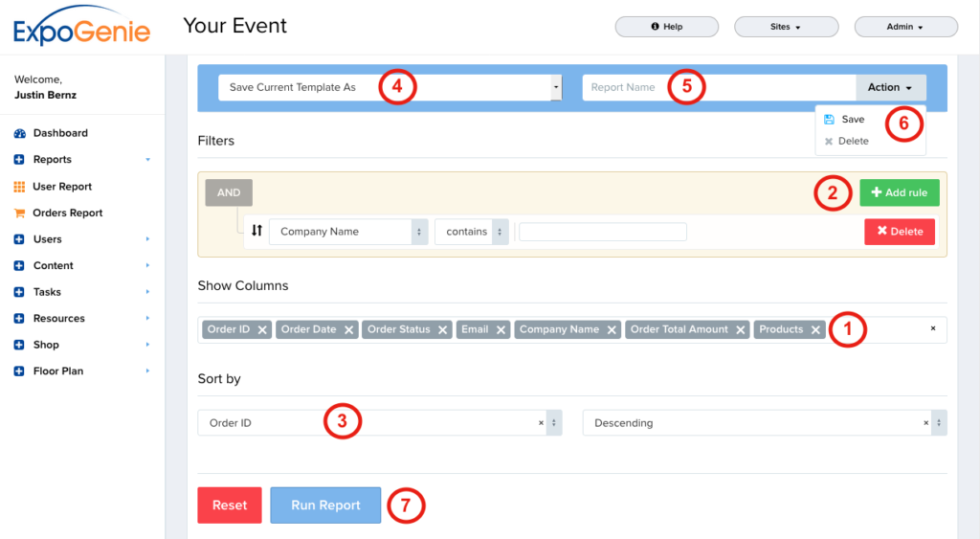Viewport: 980px width, 539px height.
Task: Remove the Order Status column tag
Action: point(443,329)
